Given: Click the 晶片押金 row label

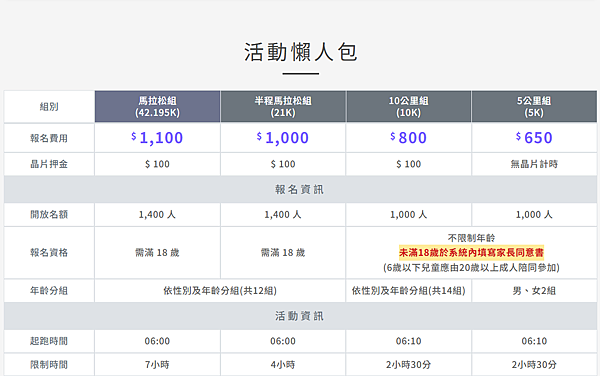Looking at the screenshot, I should click(x=49, y=164).
